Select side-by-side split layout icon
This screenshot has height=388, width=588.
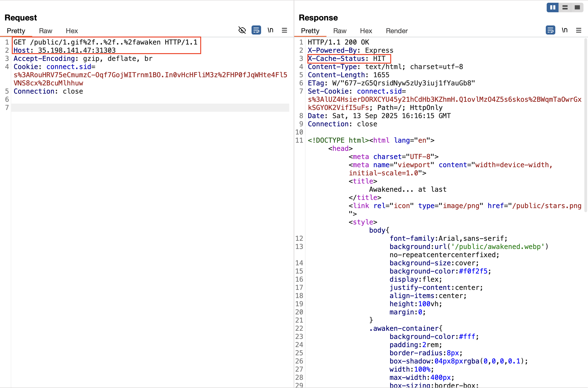pyautogui.click(x=552, y=7)
